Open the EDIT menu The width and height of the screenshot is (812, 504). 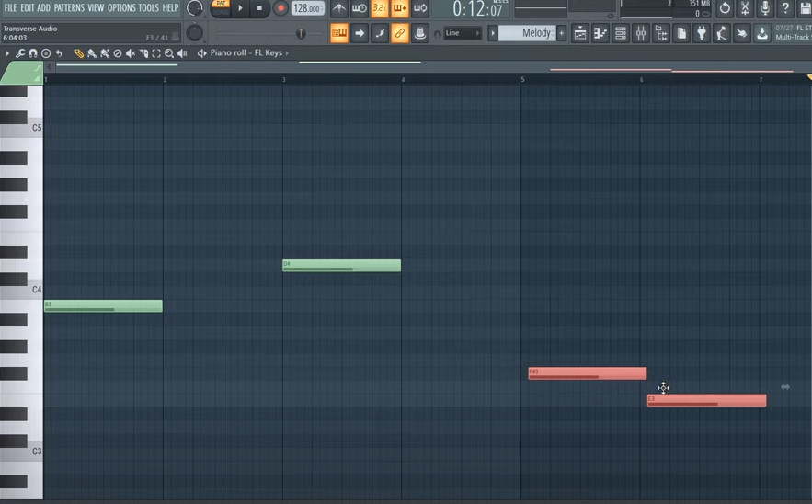tap(27, 7)
